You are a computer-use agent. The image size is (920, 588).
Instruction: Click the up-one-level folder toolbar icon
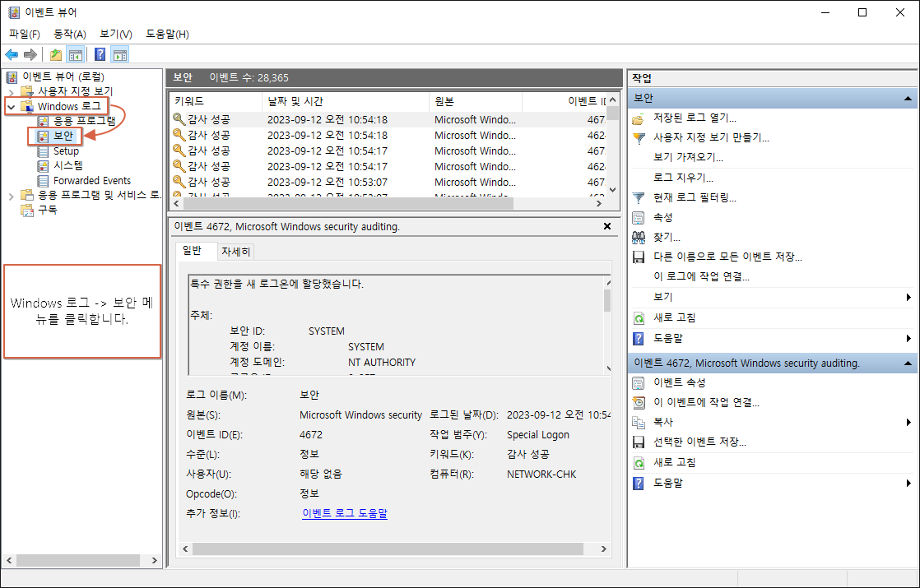pos(56,54)
